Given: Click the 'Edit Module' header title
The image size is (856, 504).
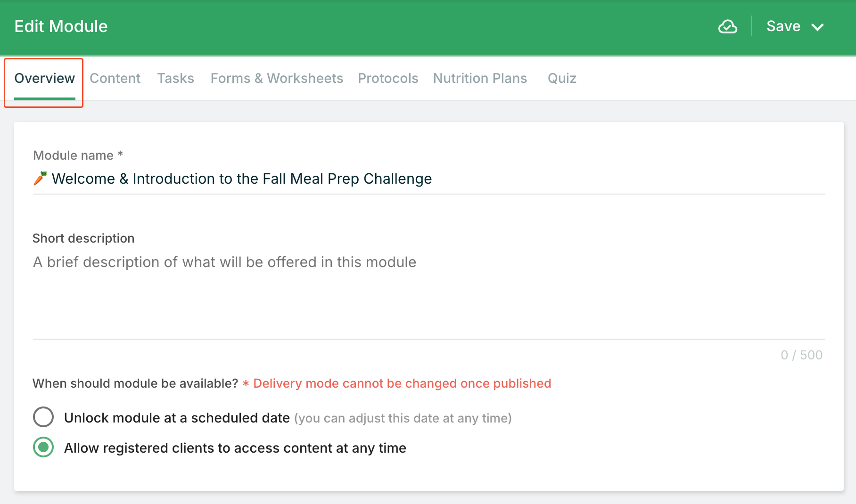Looking at the screenshot, I should point(61,26).
